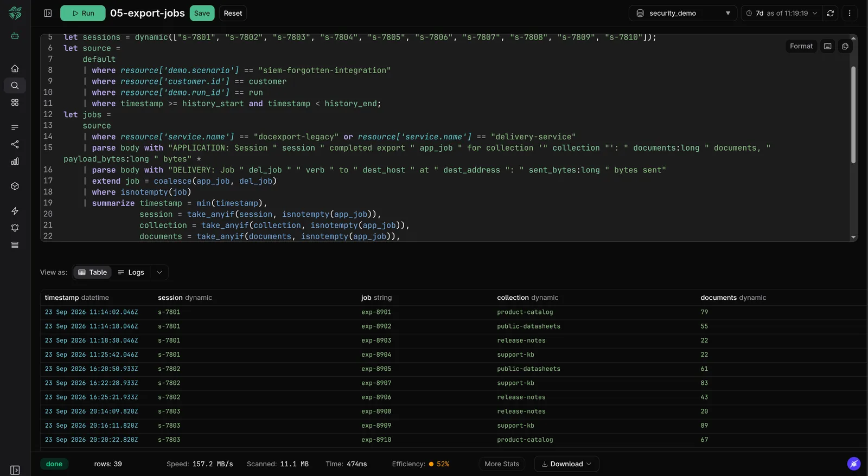Click the session column header

[x=185, y=298]
